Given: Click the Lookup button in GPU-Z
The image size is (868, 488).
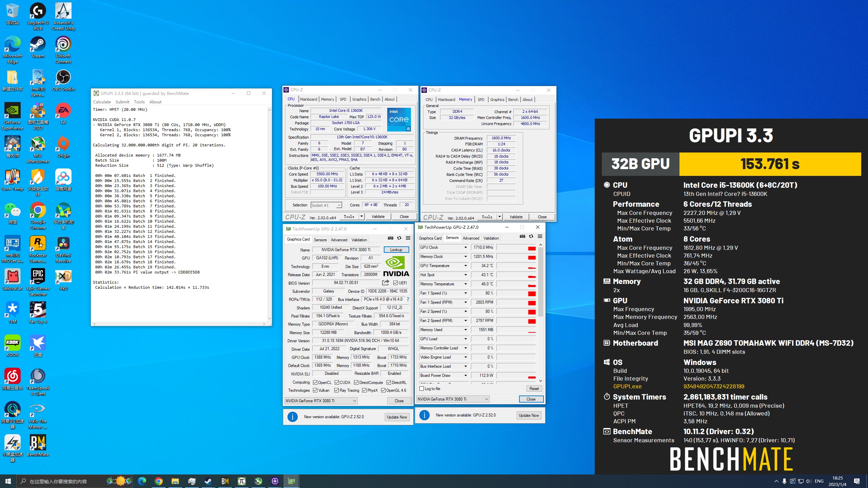Looking at the screenshot, I should (396, 250).
